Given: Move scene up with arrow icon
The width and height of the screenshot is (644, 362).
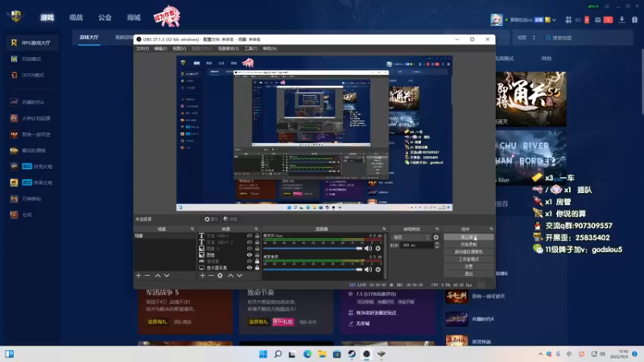Looking at the screenshot, I should 158,276.
